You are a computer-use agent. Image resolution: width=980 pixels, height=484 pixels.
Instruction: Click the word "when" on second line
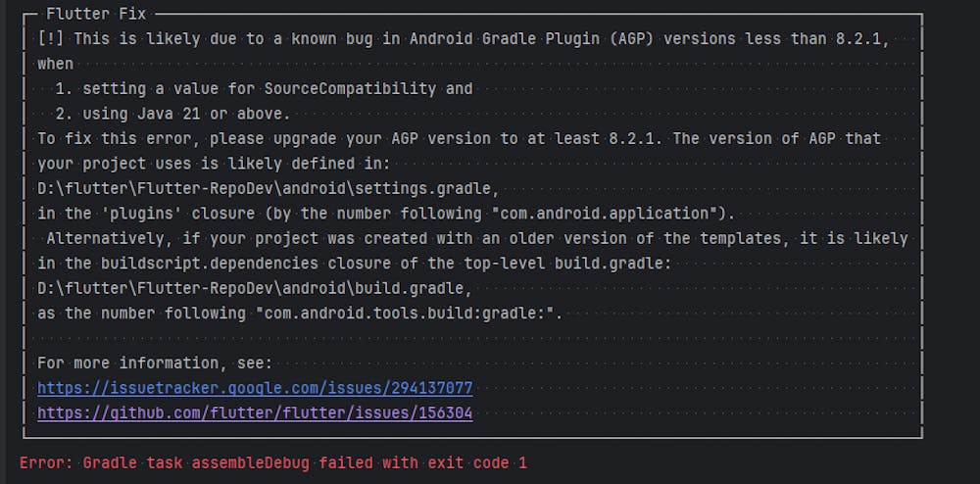56,64
